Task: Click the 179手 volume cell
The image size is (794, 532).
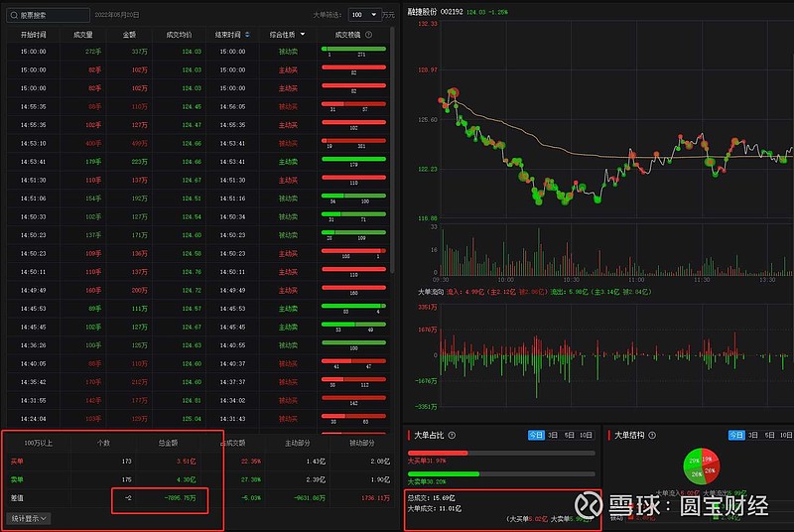Action: click(93, 162)
